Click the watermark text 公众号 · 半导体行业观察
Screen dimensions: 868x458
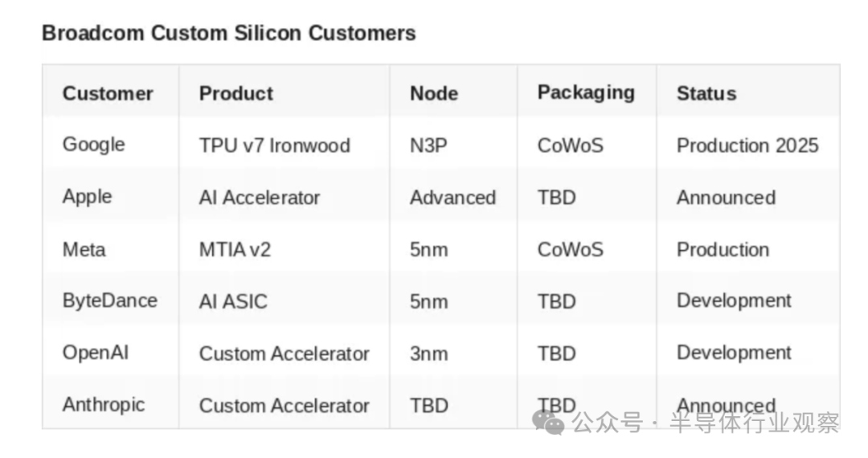tap(706, 423)
